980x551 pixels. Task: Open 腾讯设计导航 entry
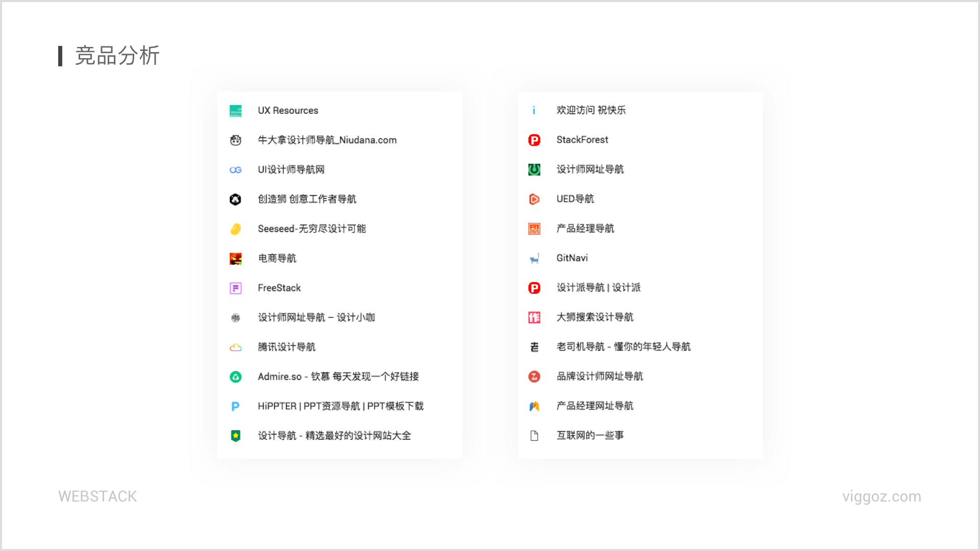click(x=286, y=347)
